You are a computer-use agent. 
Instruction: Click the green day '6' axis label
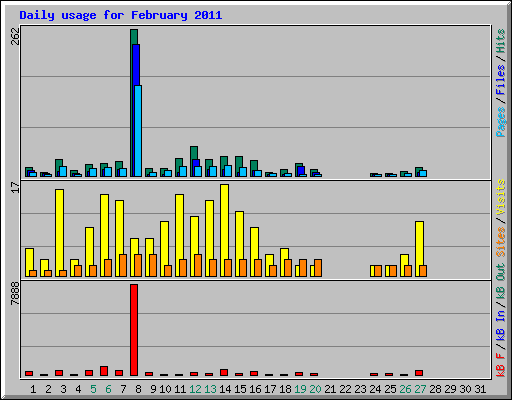tap(108, 389)
